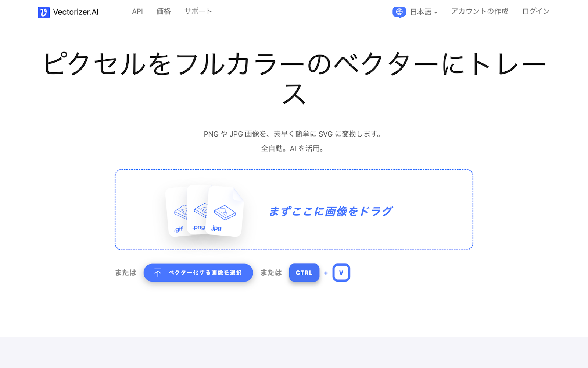Viewport: 588px width, 368px height.
Task: Click the plus sign between CTRL and V
Action: tap(326, 273)
